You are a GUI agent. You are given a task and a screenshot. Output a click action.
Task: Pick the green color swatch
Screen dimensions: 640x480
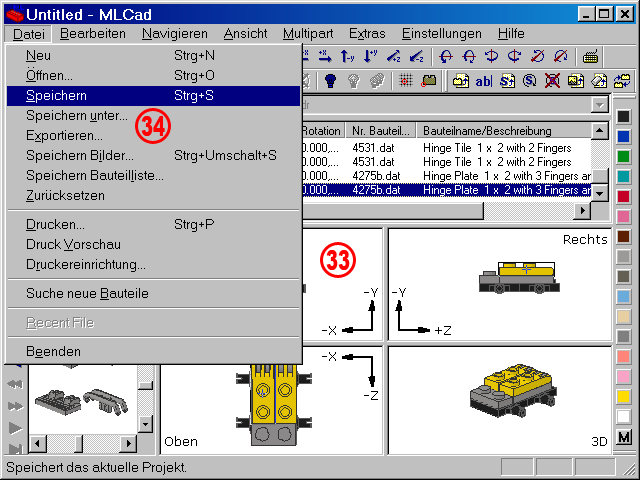point(623,156)
